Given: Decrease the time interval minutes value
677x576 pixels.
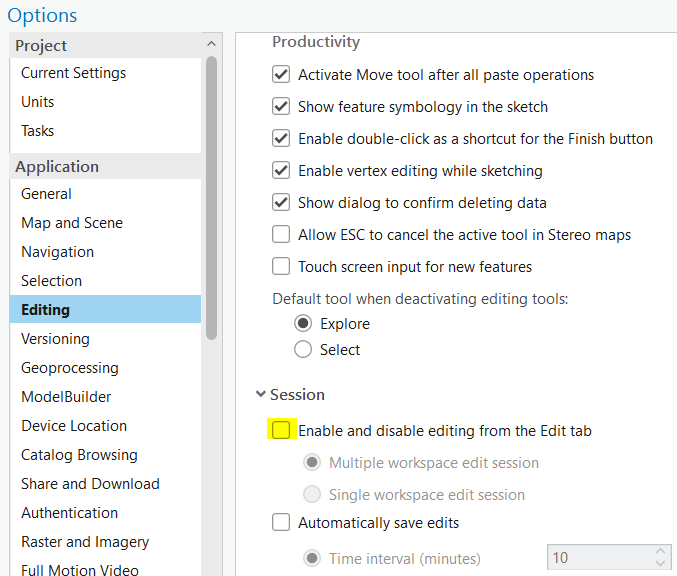Looking at the screenshot, I should click(661, 565).
